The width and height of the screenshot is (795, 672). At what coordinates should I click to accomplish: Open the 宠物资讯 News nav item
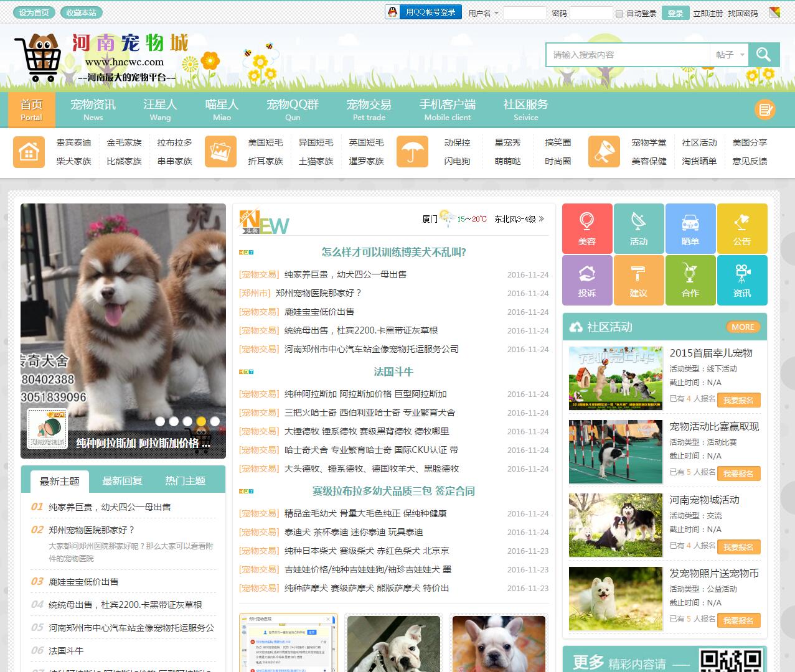click(x=93, y=110)
